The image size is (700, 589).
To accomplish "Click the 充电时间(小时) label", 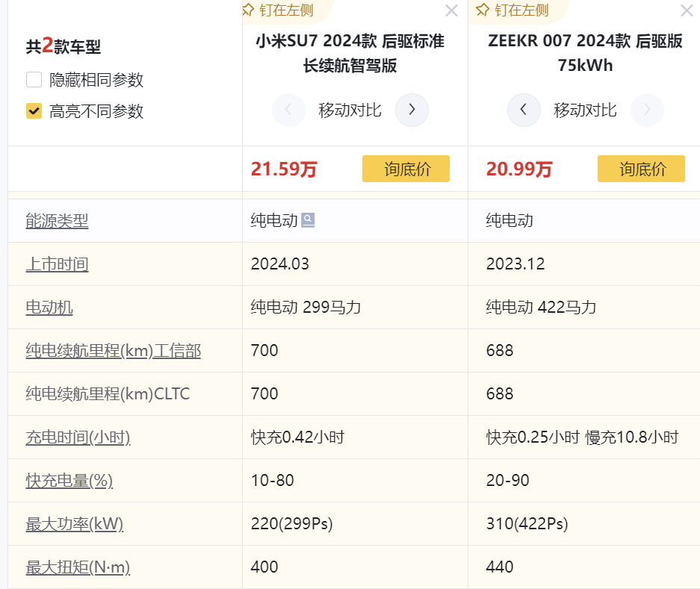I will pos(78,437).
